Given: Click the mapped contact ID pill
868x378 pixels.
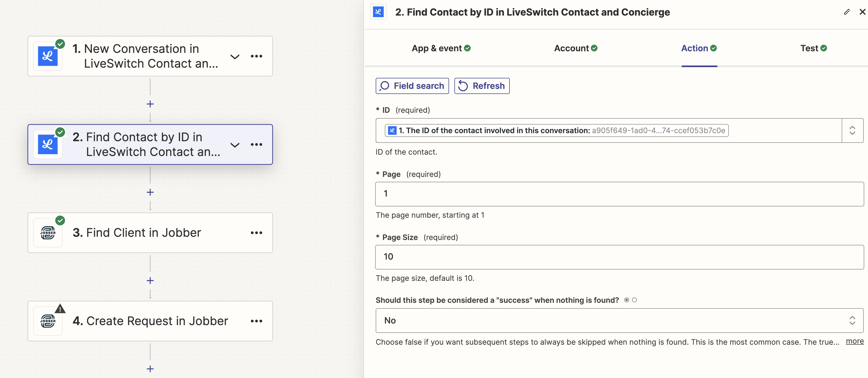Looking at the screenshot, I should coord(556,130).
